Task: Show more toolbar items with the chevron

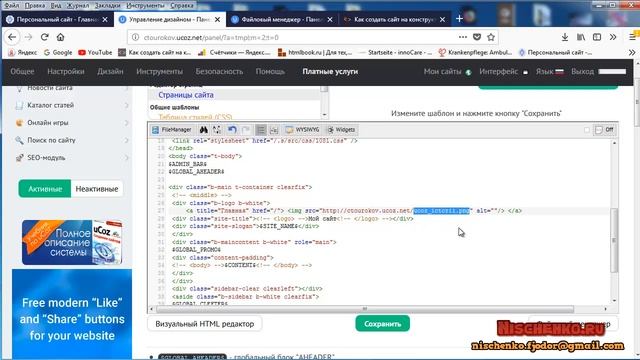Action: point(613,37)
